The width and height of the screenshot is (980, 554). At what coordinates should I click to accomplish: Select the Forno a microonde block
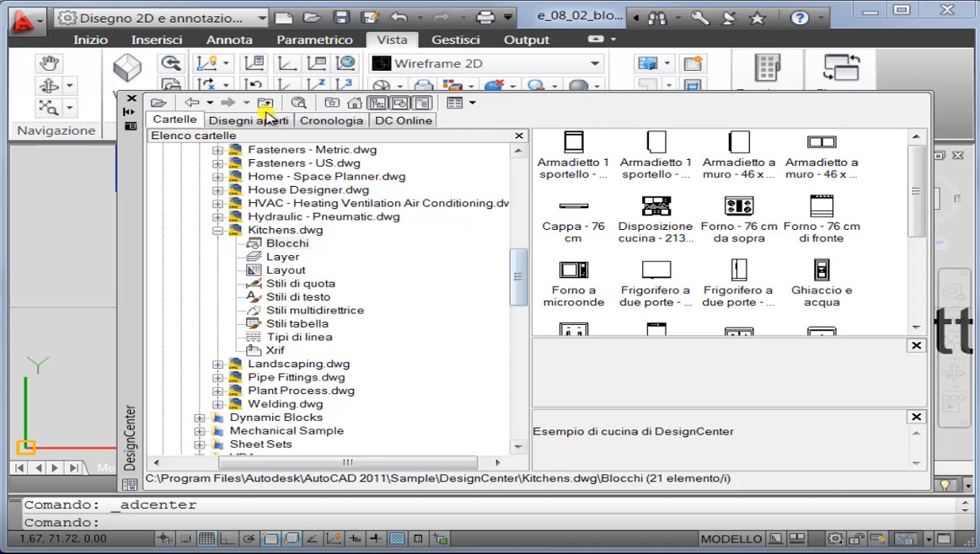pos(574,283)
